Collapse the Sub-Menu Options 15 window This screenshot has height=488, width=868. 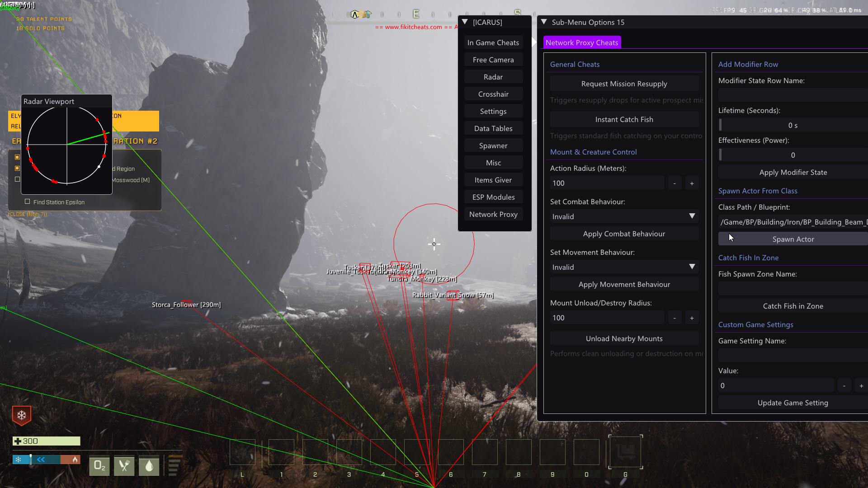[544, 22]
